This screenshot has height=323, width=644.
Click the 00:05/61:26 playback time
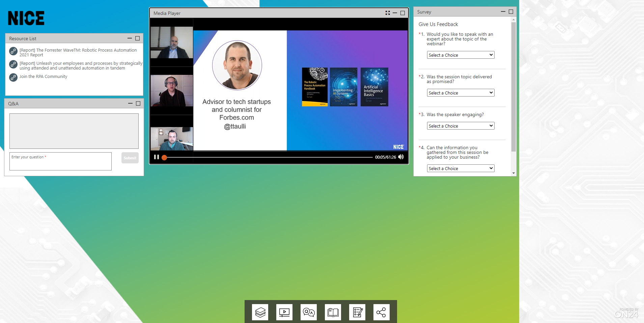coord(386,157)
